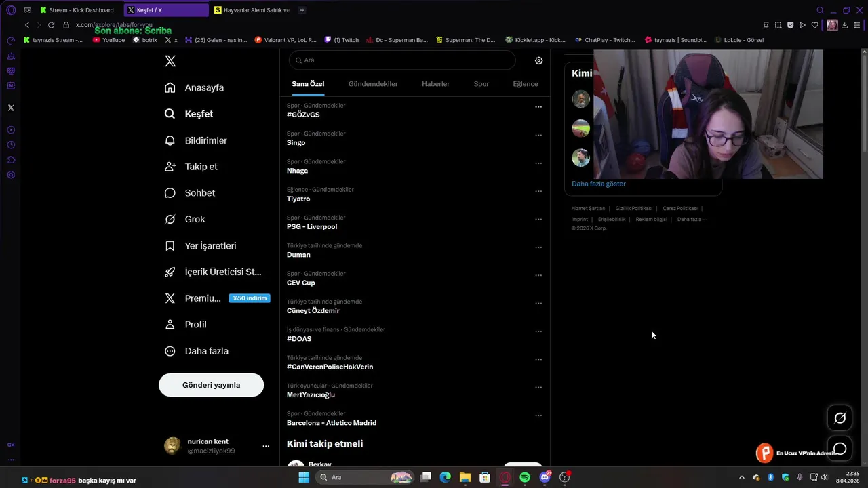
Task: Open #GÖZvGS trend
Action: click(303, 115)
